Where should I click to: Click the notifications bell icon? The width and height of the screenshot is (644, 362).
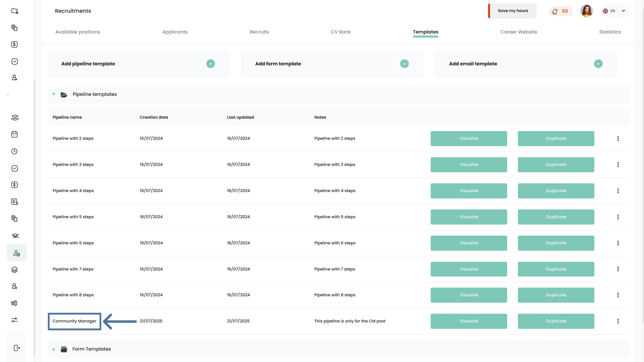(555, 11)
